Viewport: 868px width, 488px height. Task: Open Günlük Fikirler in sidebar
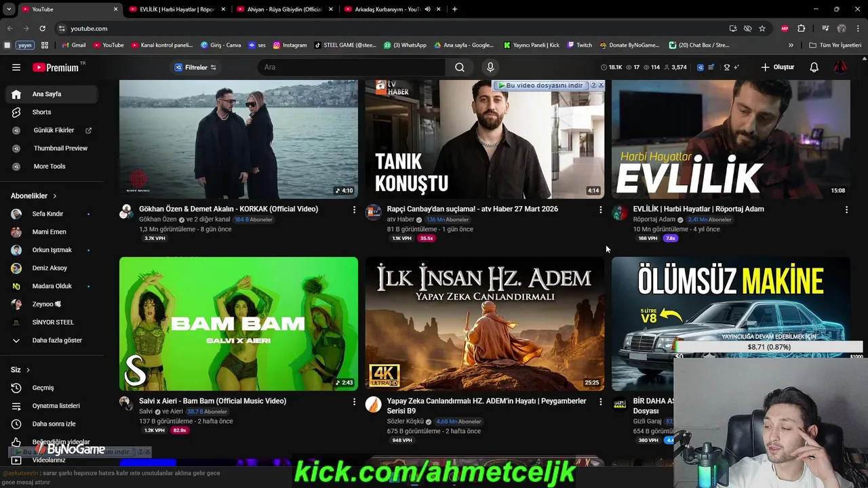coord(53,130)
